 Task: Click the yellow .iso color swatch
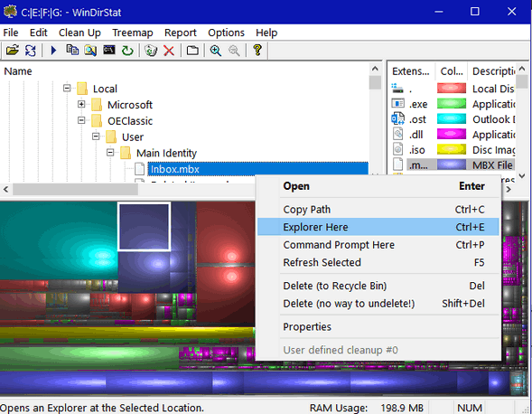click(452, 149)
